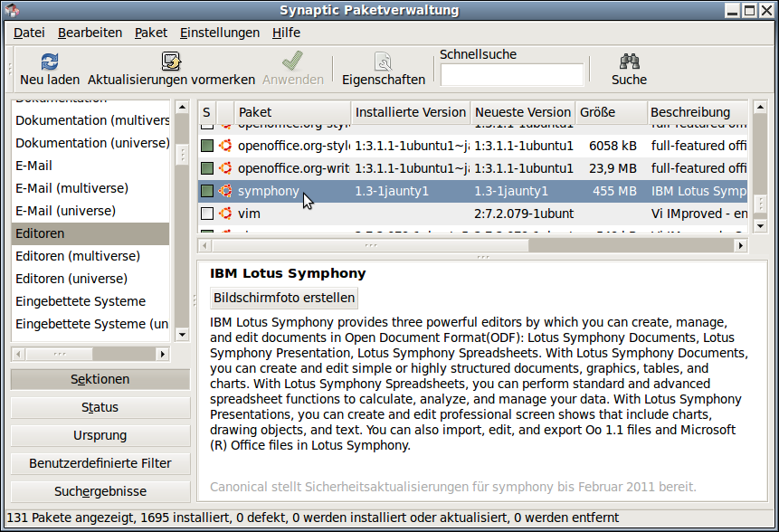Sort packages by Paket column header
This screenshot has width=779, height=532.
pyautogui.click(x=291, y=112)
